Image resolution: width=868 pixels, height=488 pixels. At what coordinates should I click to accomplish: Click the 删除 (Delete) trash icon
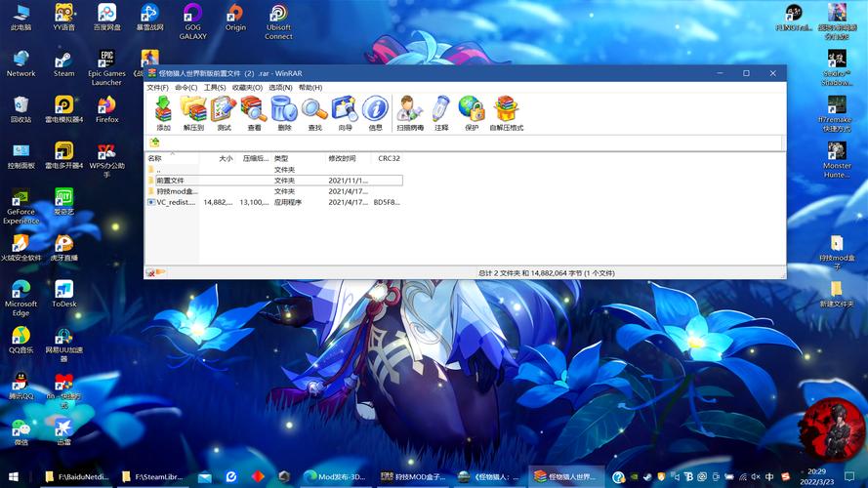coord(284,113)
